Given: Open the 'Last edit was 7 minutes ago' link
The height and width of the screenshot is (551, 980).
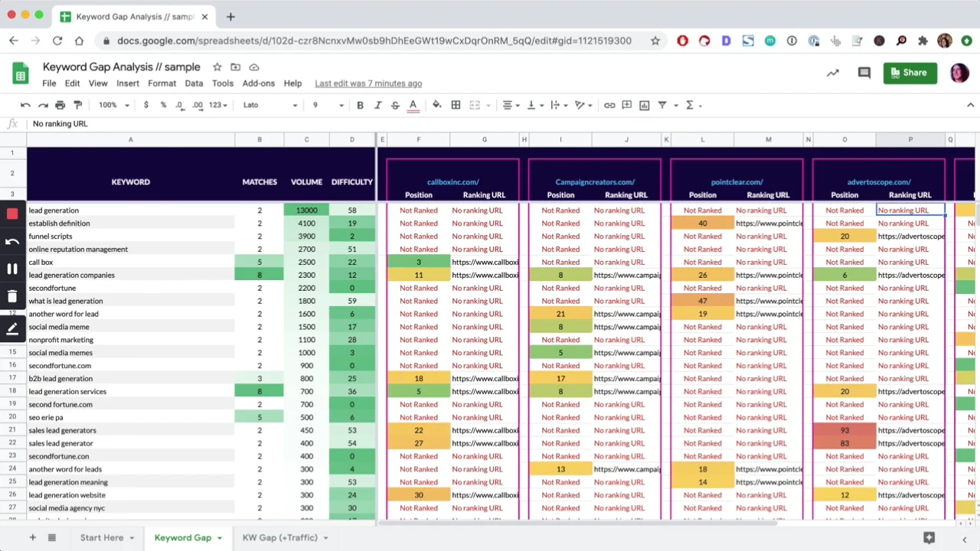Looking at the screenshot, I should [x=368, y=83].
